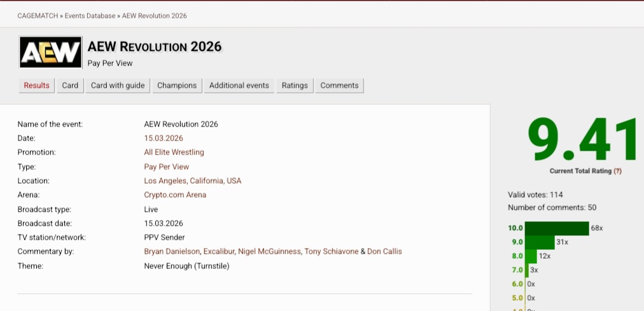644x311 pixels.
Task: Click the 'Never Enough (Turnstile)' theme text
Action: [186, 266]
